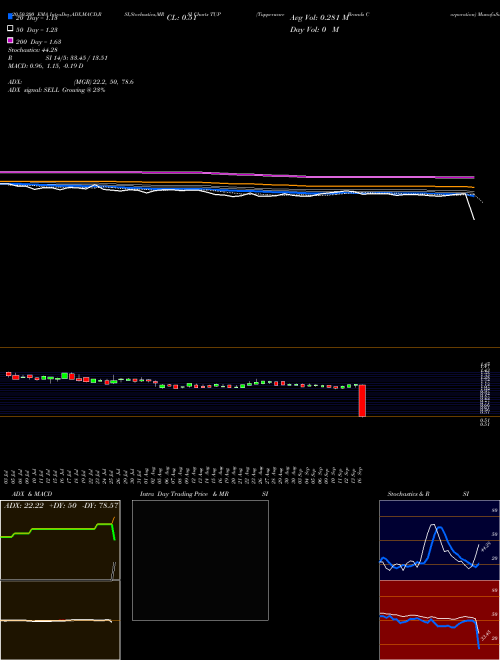500x660 pixels.
Task: Click the 'ADX: 22.22 +DY: 50 -DY: 78.57' readout
Action: (61, 506)
